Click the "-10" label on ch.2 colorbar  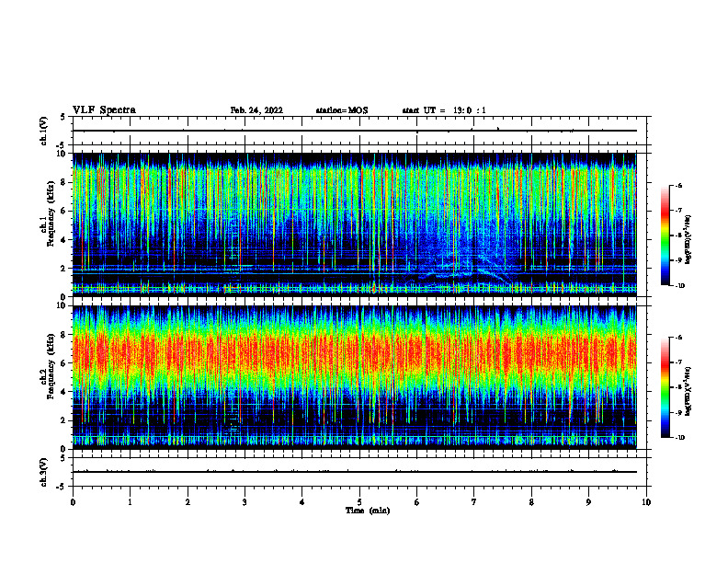(679, 438)
